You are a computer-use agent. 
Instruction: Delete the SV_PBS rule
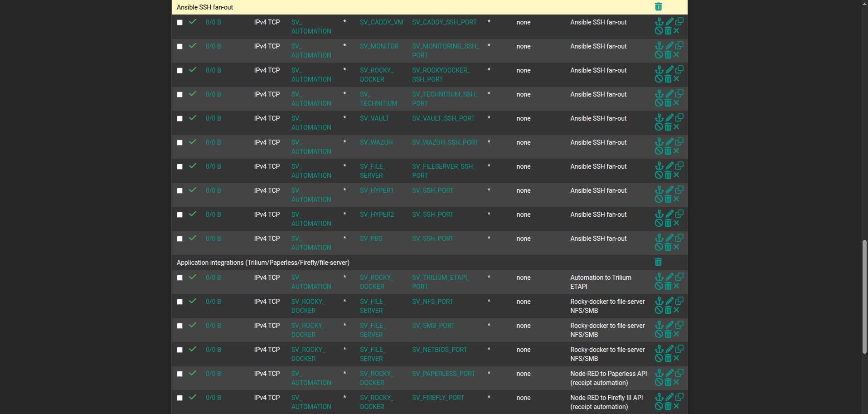click(x=668, y=247)
